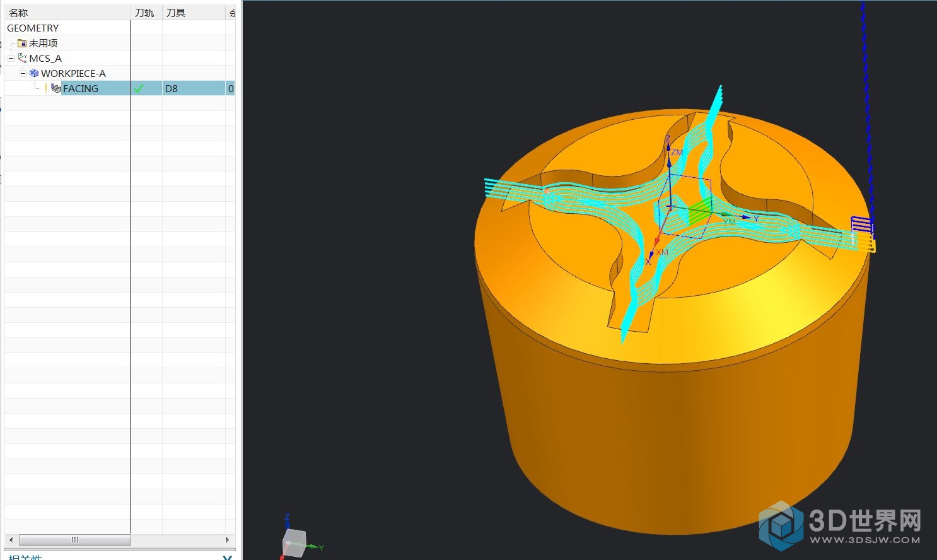Click the WORKPIECE-A blue block icon
The height and width of the screenshot is (560, 937).
[x=34, y=73]
